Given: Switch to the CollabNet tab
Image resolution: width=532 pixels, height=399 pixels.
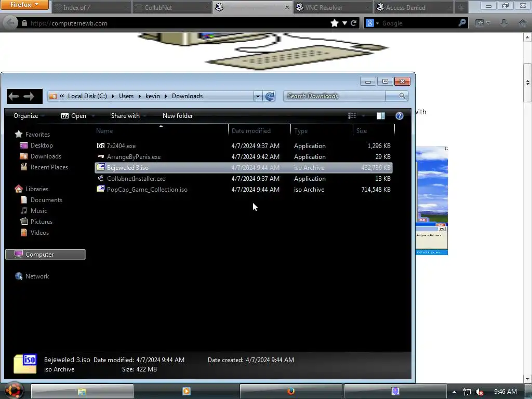Looking at the screenshot, I should (172, 7).
